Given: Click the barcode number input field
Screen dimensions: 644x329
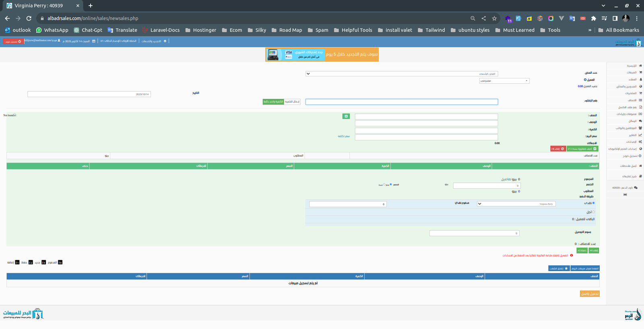Looking at the screenshot, I should pyautogui.click(x=401, y=102).
